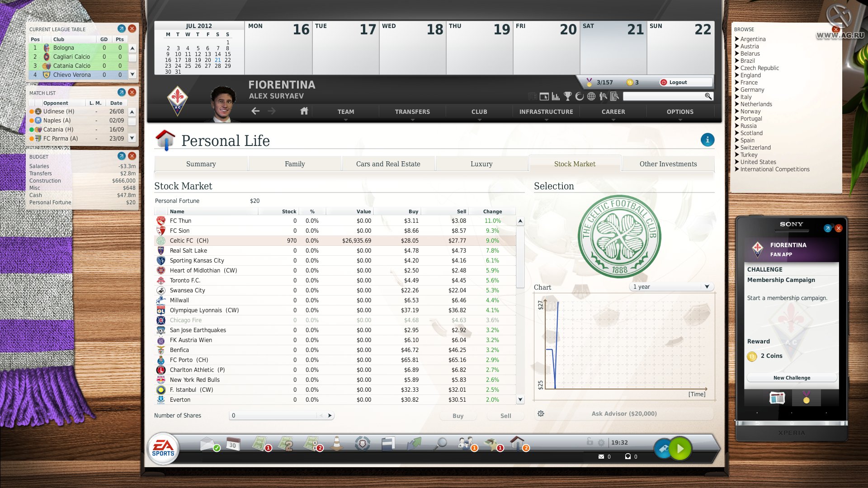Open the TRANSFERS menu
The image size is (868, 488).
(x=412, y=112)
